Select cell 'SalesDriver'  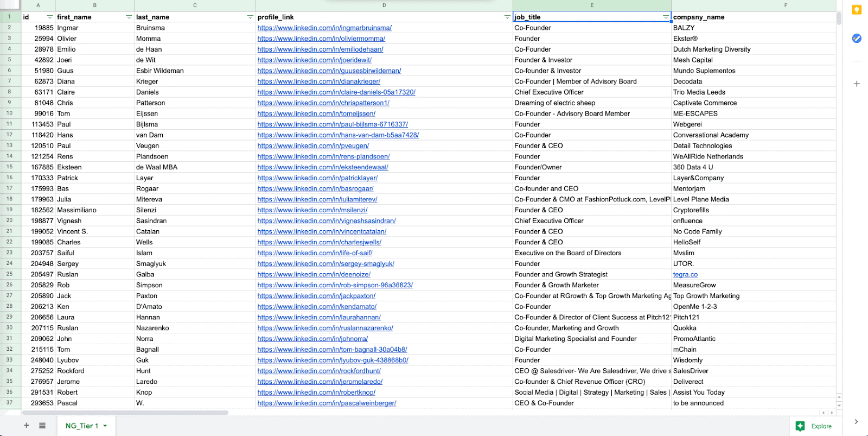click(x=754, y=371)
